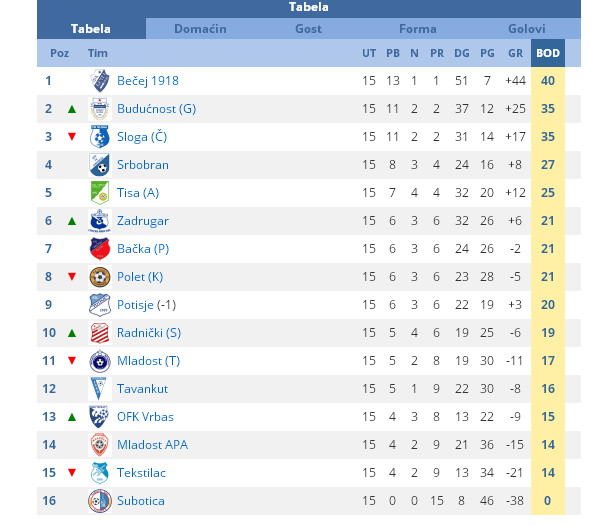The width and height of the screenshot is (614, 525).
Task: Click the Tekstilac team name
Action: point(143,473)
